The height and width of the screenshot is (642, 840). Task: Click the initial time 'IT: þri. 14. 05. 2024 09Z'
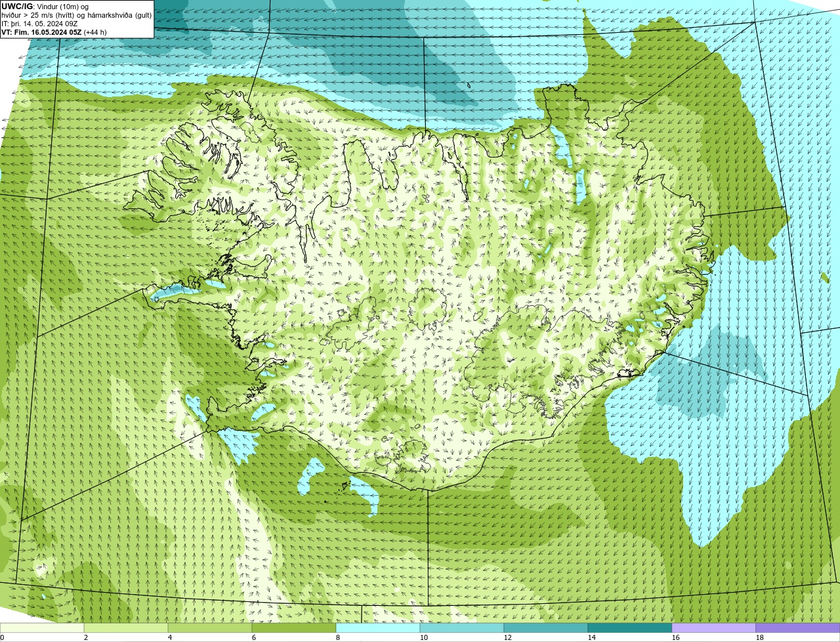tap(40, 23)
